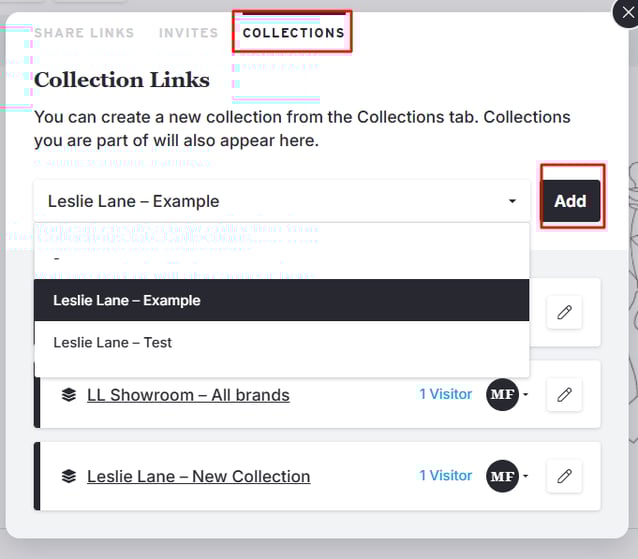Select the COLLECTIONS tab
This screenshot has height=559, width=638.
click(x=293, y=33)
